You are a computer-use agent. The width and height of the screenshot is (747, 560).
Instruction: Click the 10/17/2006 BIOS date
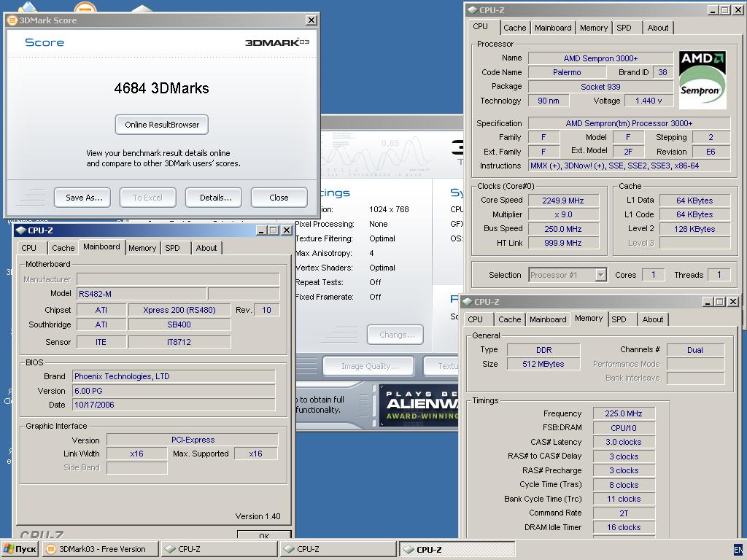click(x=174, y=405)
